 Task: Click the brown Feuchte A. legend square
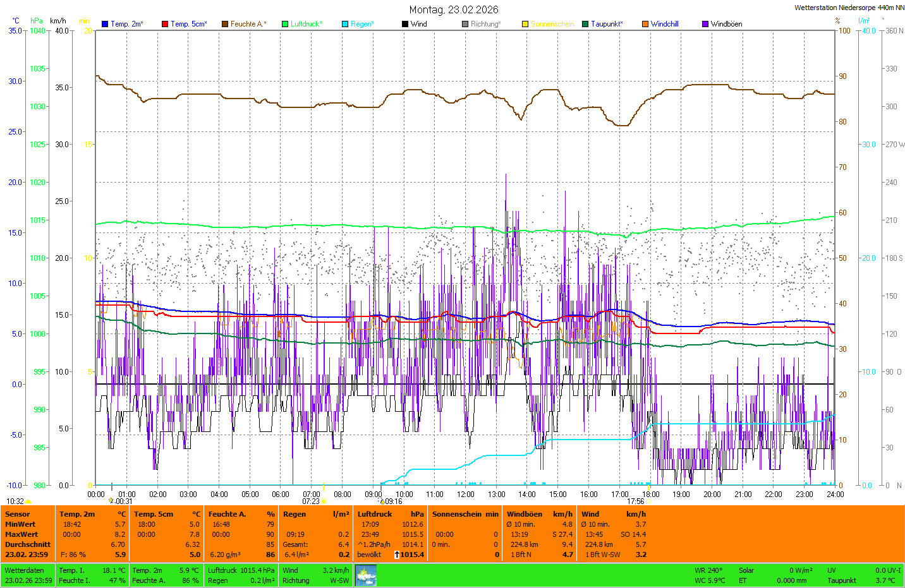(x=224, y=24)
